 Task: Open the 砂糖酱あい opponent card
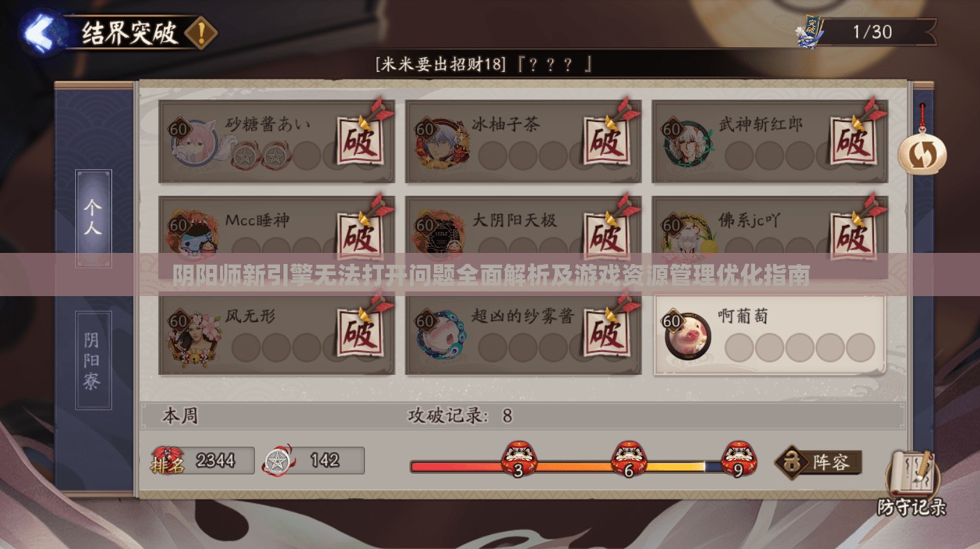click(x=277, y=141)
